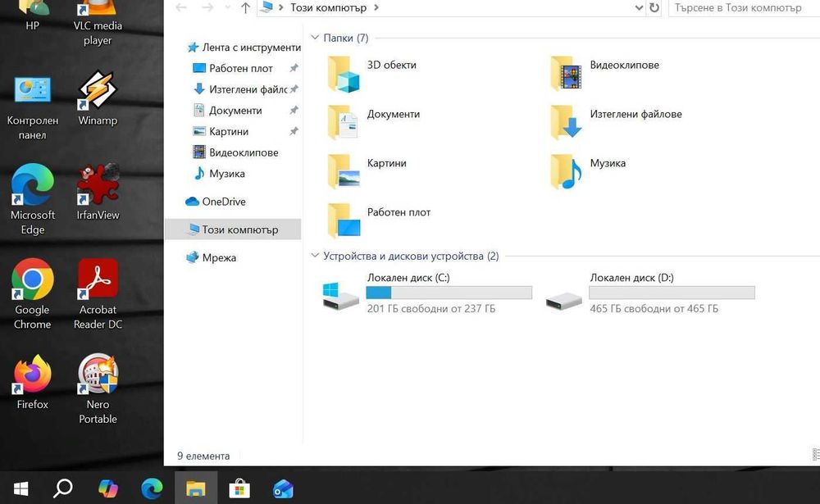The width and height of the screenshot is (820, 504).
Task: Collapse the Папки (7) group
Action: tap(315, 38)
